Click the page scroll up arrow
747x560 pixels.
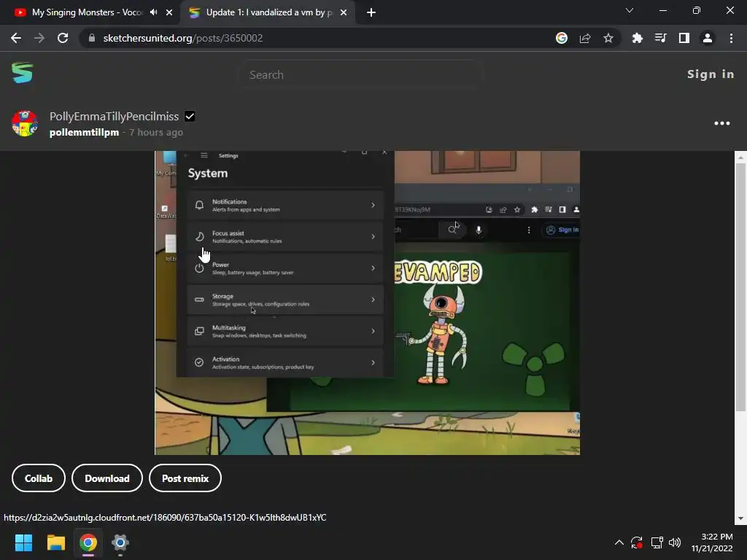tap(740, 157)
